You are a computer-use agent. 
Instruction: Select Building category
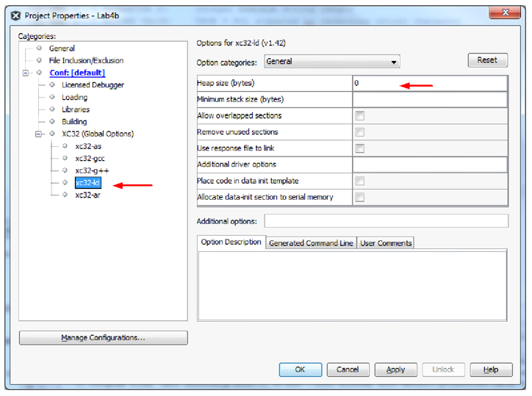(x=74, y=121)
